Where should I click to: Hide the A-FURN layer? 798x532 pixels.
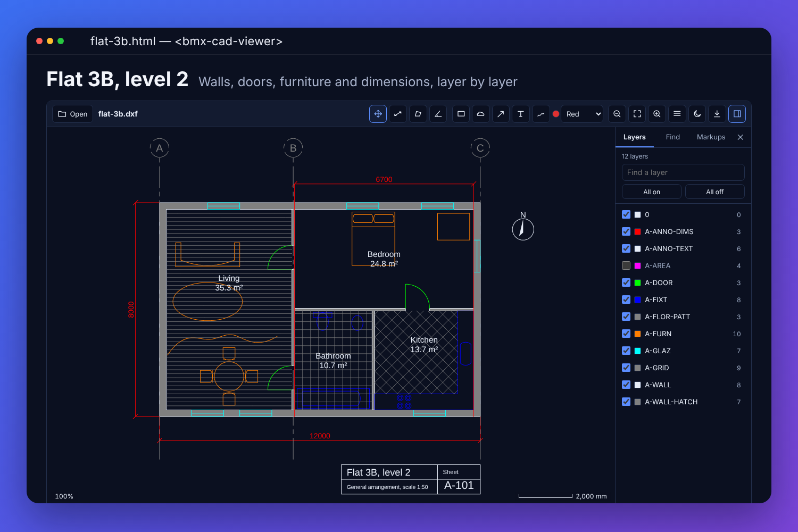tap(626, 334)
